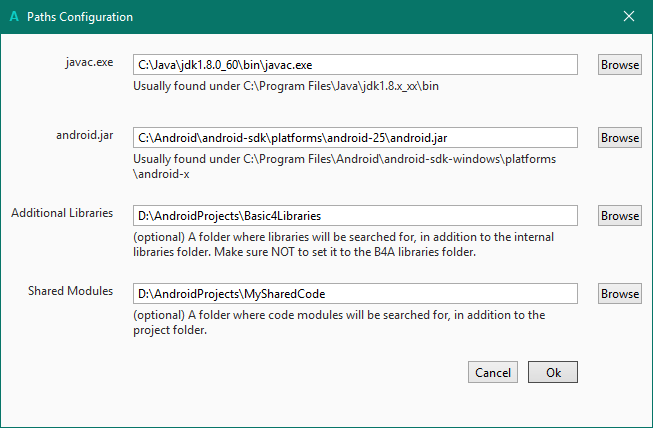Screen dimensions: 653x428
Task: Click the hint text below javac.exe field
Action: coord(300,86)
